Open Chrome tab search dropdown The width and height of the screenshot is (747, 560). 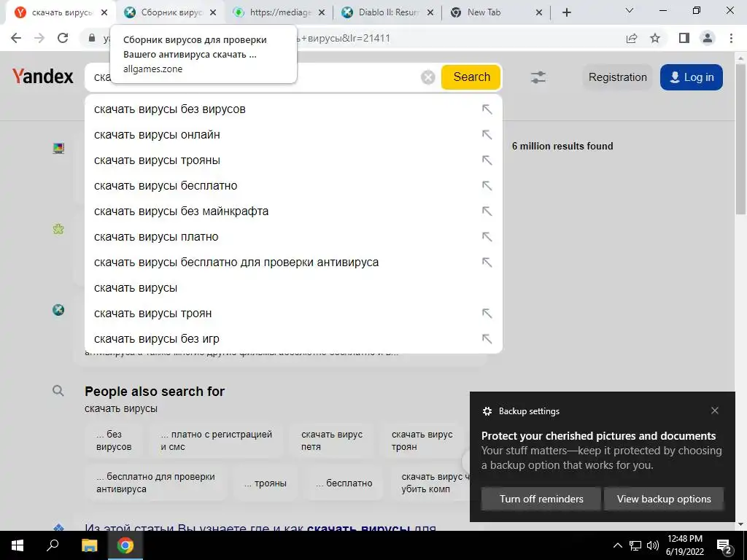coord(630,10)
